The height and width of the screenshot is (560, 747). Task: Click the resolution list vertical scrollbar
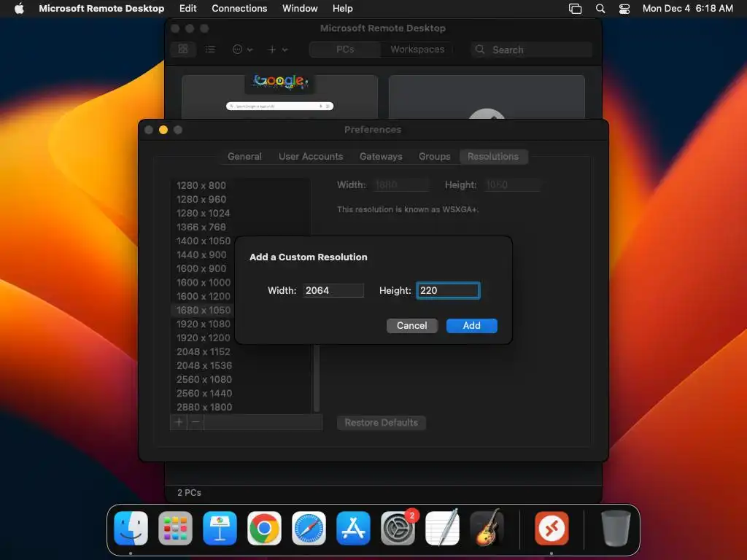317,378
